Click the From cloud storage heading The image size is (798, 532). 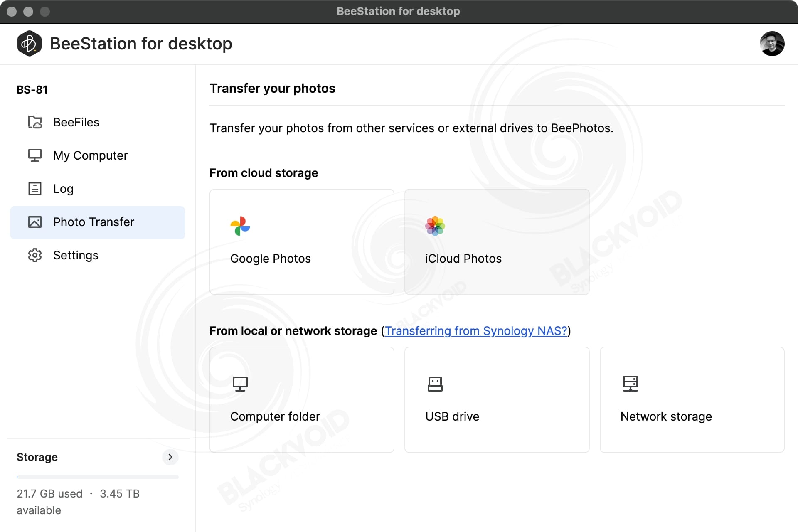click(264, 173)
